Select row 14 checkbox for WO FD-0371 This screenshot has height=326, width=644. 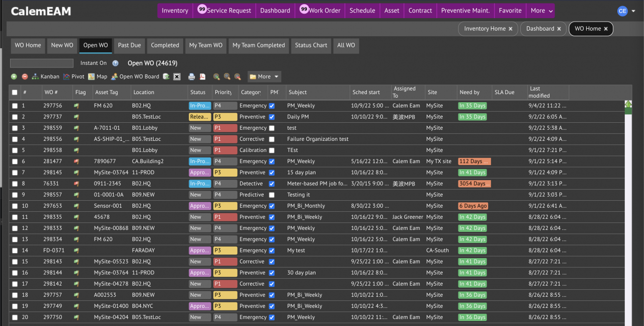coord(15,251)
